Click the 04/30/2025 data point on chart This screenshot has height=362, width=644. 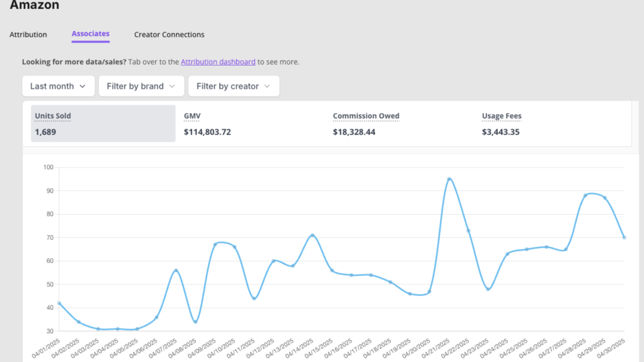624,237
